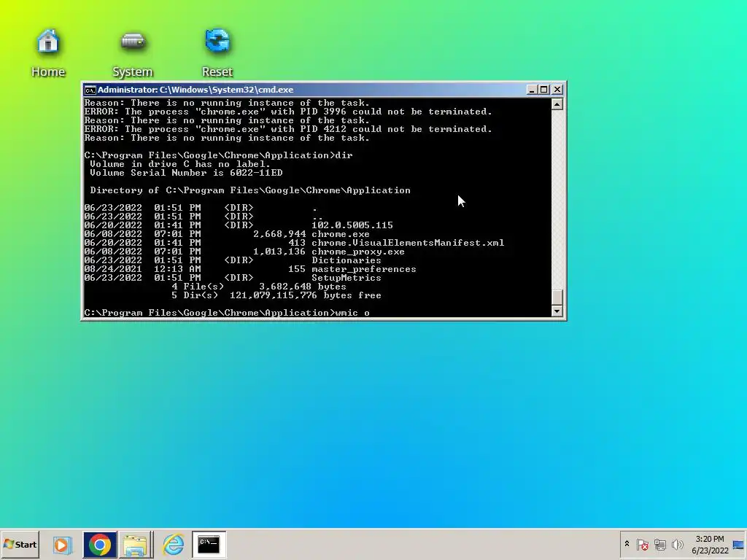Viewport: 747px width, 560px height.
Task: Click the 1,013,136 file size value
Action: click(279, 252)
